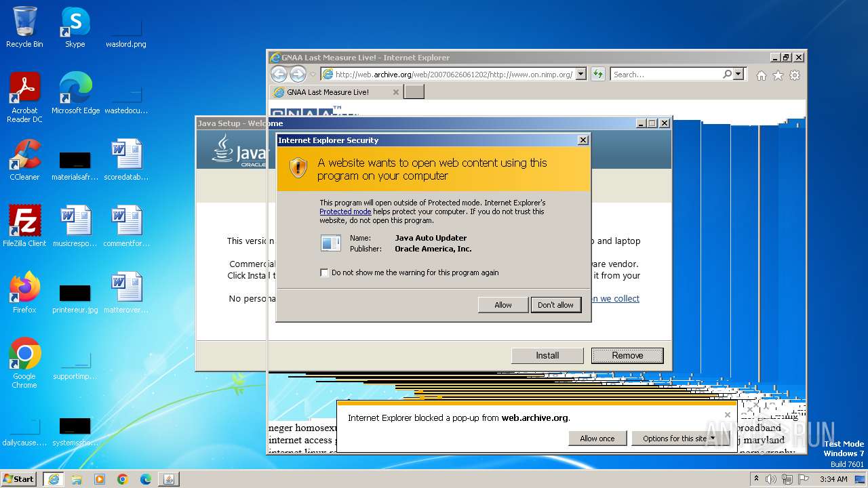This screenshot has width=868, height=488.
Task: Open Internet Explorer taskbar button
Action: coord(54,479)
